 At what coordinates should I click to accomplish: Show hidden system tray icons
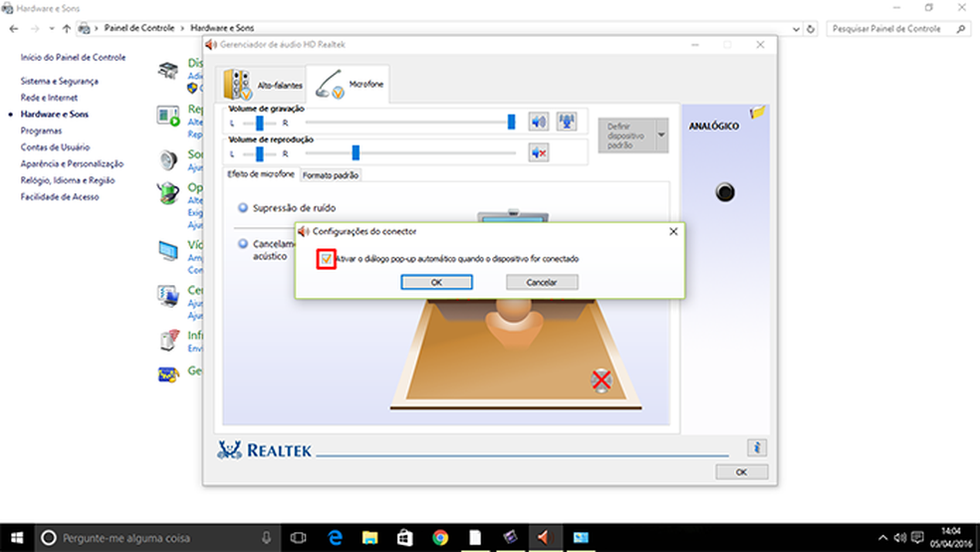point(882,538)
